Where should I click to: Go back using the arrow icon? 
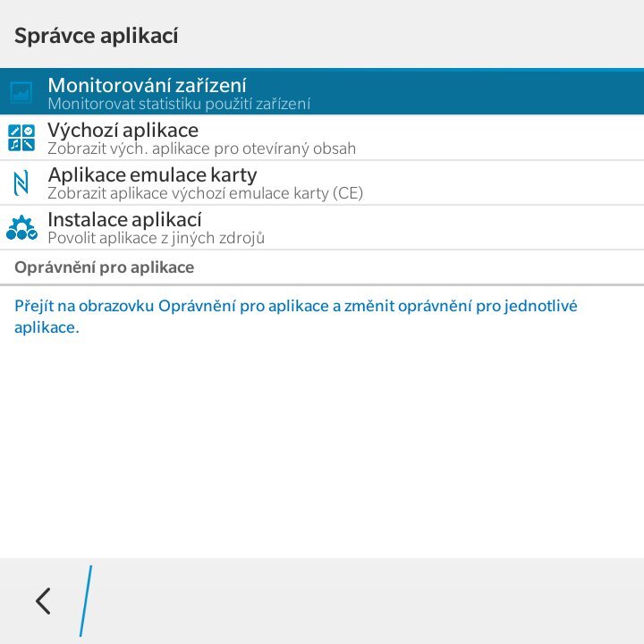pyautogui.click(x=42, y=601)
